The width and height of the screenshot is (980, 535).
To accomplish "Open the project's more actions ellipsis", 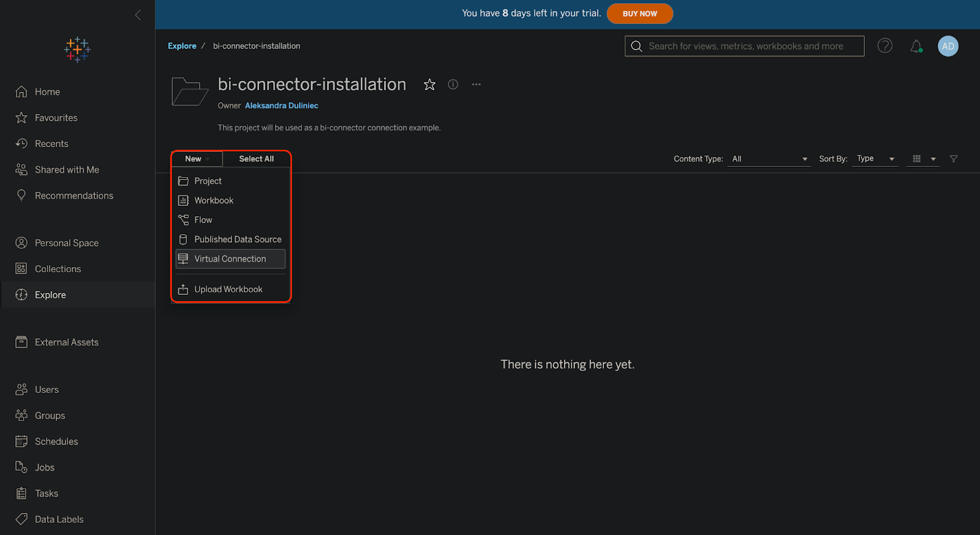I will pyautogui.click(x=477, y=85).
